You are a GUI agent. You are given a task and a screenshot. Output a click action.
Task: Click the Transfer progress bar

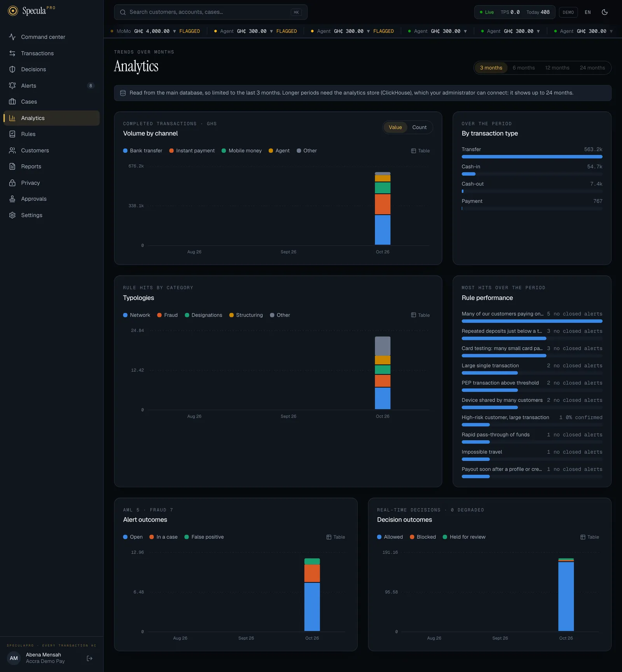(532, 157)
